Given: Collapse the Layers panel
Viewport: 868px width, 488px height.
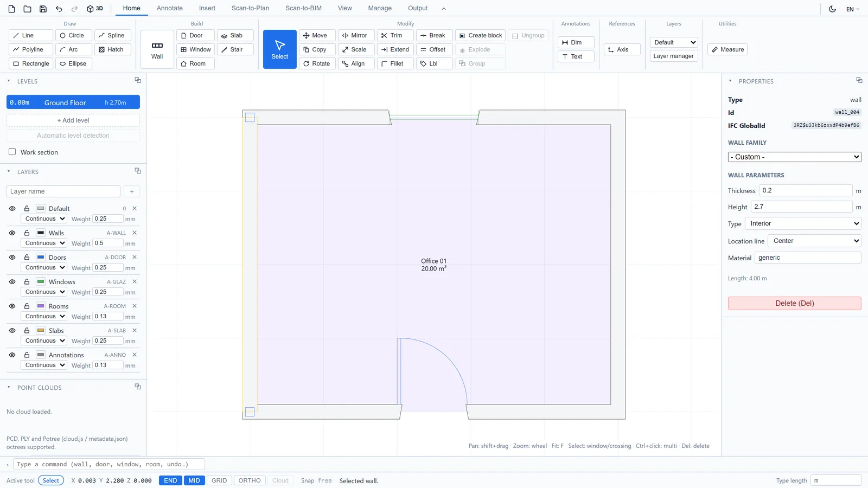Looking at the screenshot, I should (x=9, y=171).
